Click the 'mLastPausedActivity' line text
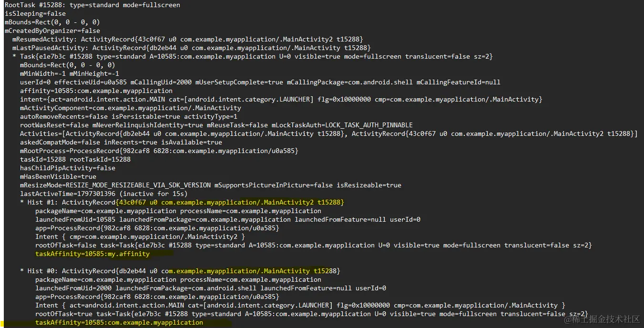This screenshot has width=644, height=328. tap(192, 48)
